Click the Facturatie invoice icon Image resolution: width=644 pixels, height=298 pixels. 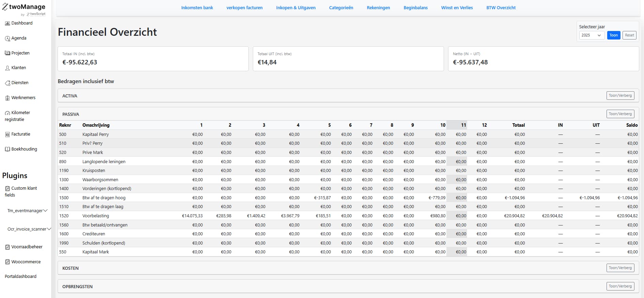(x=7, y=135)
